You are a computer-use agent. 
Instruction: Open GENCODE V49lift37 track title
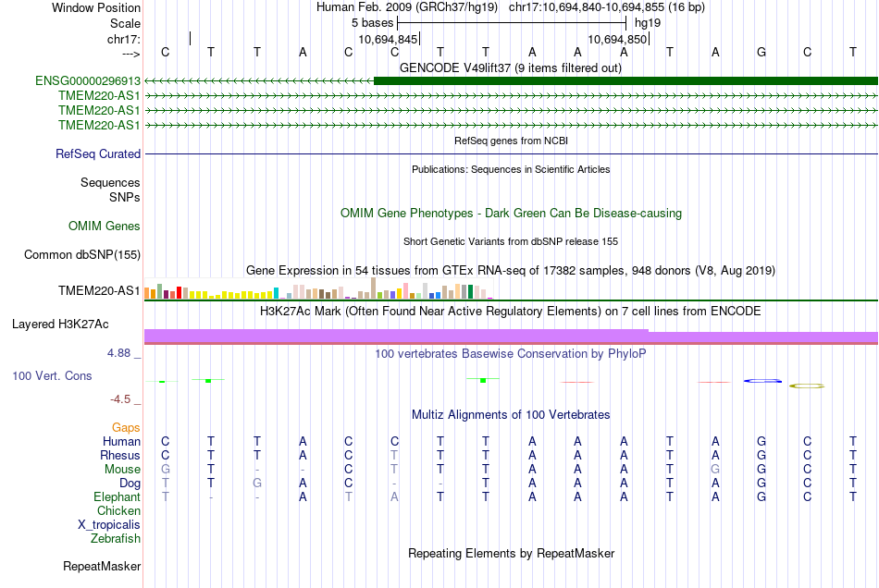coord(510,68)
